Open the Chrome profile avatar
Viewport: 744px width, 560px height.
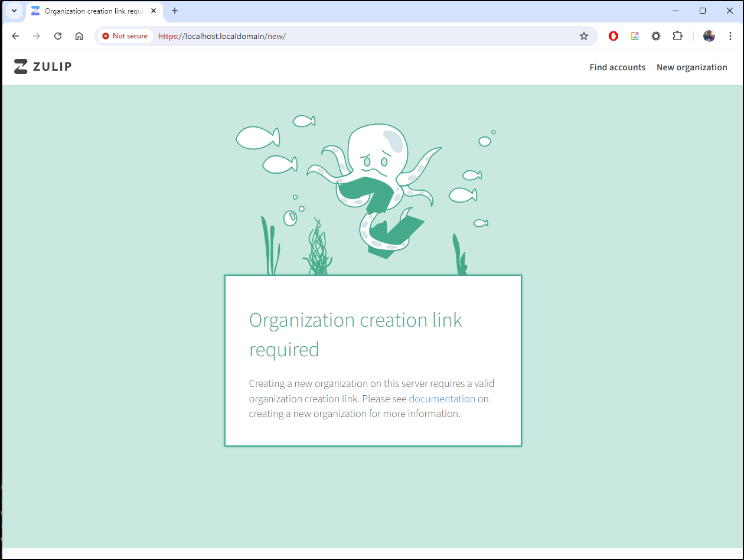[x=709, y=36]
